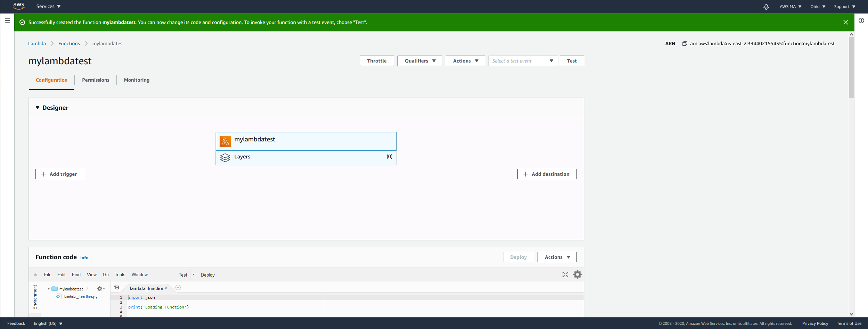This screenshot has height=329, width=868.
Task: Go to the Functions breadcrumb link
Action: click(69, 43)
